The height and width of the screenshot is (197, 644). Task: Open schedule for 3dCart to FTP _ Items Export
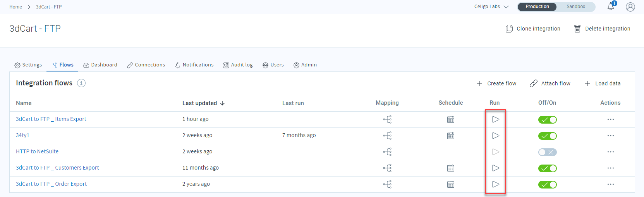point(451,119)
